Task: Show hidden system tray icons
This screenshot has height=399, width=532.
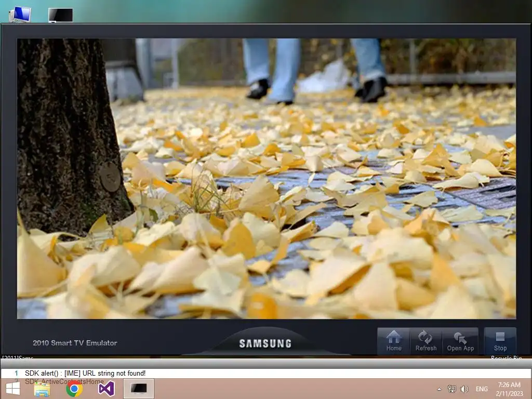Action: [x=440, y=389]
